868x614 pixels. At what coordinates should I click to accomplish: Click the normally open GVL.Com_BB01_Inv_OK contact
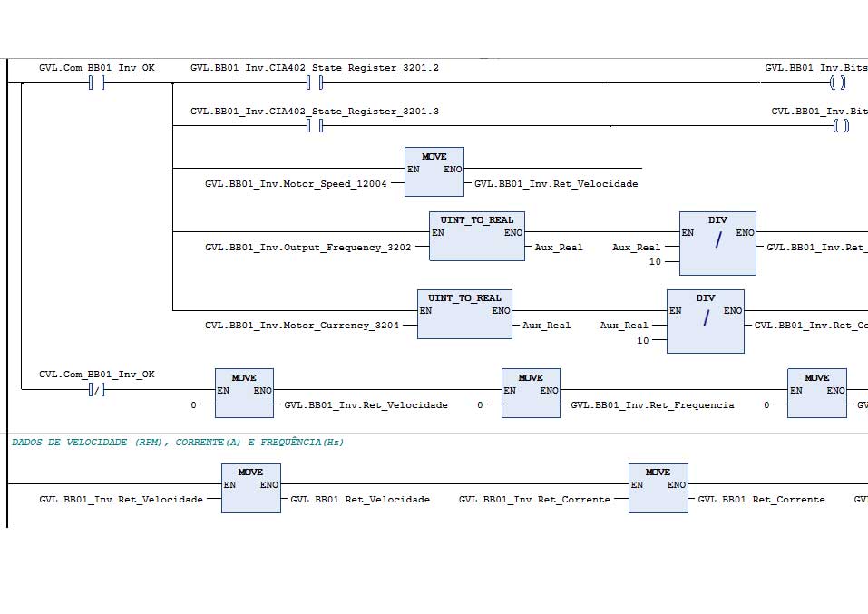(97, 83)
